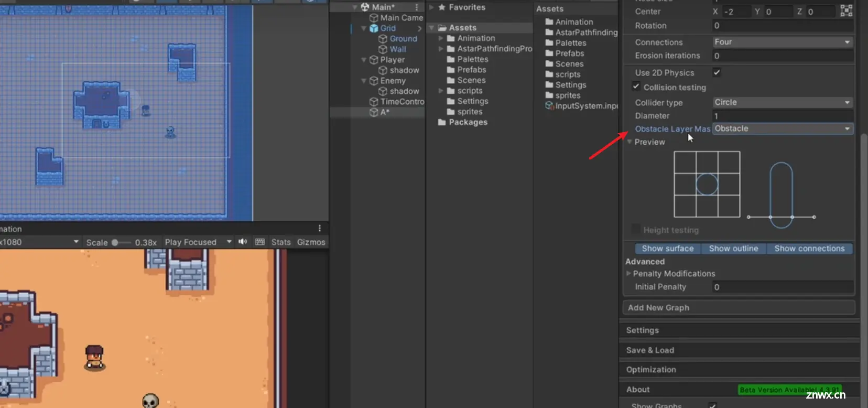This screenshot has width=868, height=408.
Task: Click the Erosion iterations field
Action: click(783, 56)
